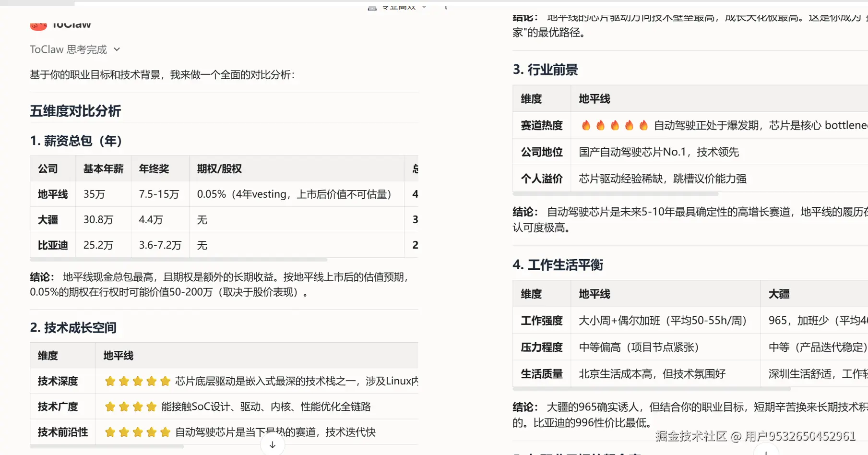Screen dimensions: 868x455
Task: Click the 工作强度 row label
Action: pos(542,321)
